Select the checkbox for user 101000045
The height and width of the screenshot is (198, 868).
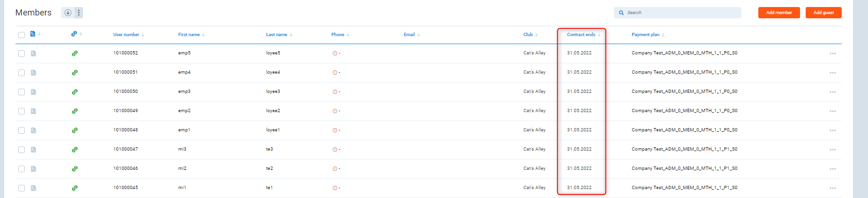pyautogui.click(x=22, y=188)
